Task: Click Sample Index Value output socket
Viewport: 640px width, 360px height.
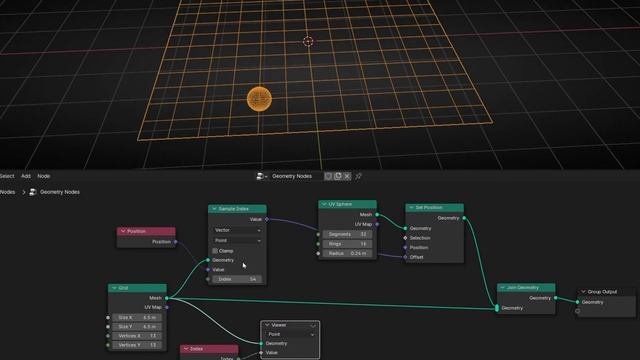Action: click(267, 219)
